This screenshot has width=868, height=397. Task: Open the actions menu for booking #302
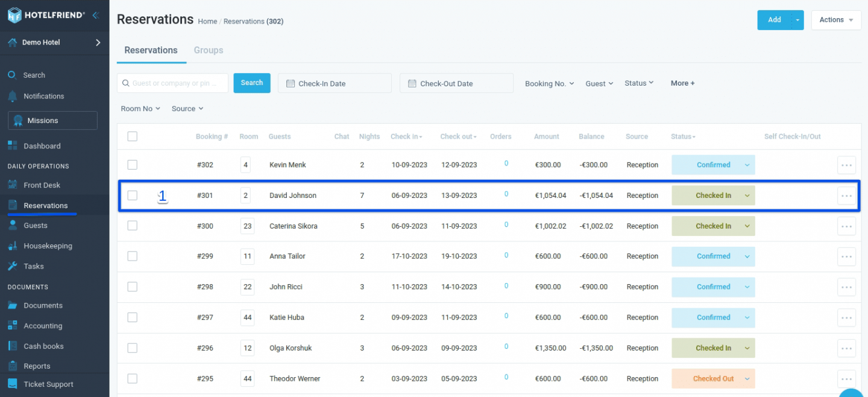846,165
